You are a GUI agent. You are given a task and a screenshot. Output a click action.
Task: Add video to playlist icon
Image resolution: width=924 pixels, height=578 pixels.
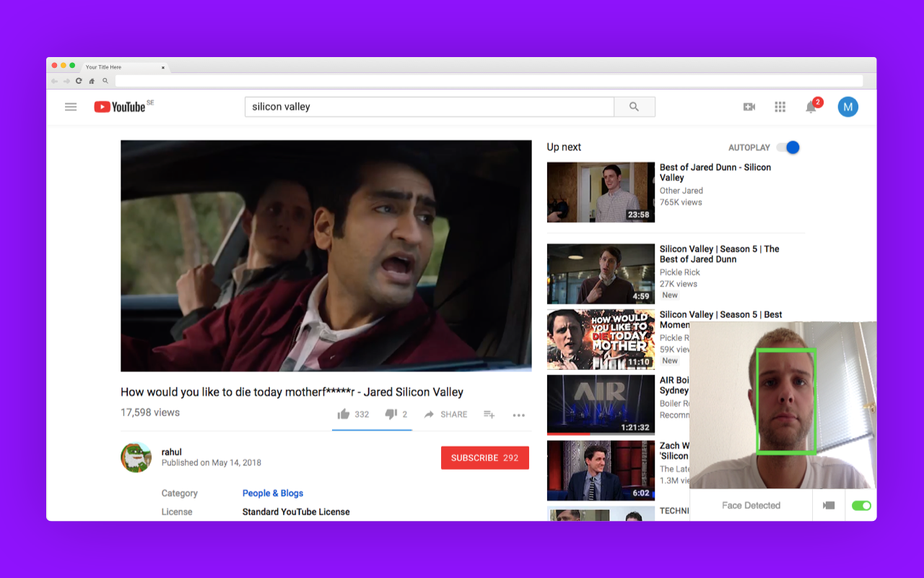coord(489,414)
